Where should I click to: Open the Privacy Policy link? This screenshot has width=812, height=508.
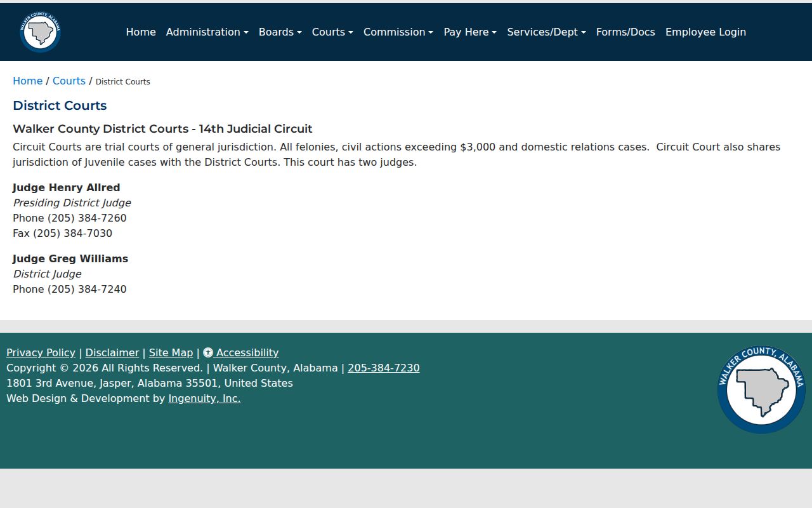pos(41,352)
